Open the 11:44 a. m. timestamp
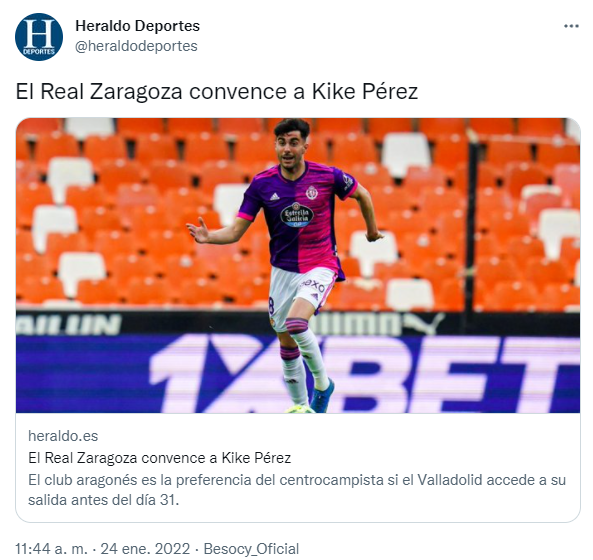Viewport: 593px width, 560px height. 51,549
